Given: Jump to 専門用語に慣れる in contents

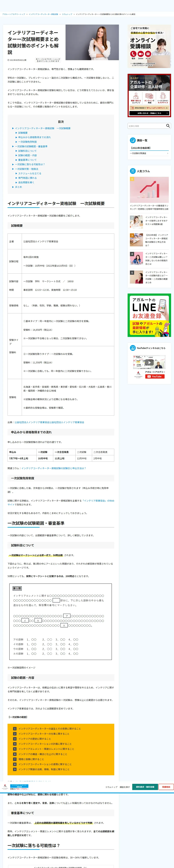Looking at the screenshot, I should (x=27, y=178).
